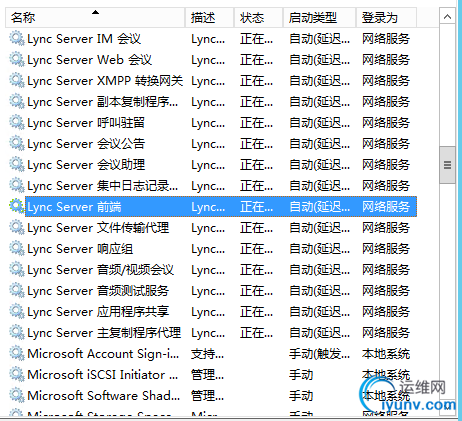462x421 pixels.
Task: Click the 启动类型 column header
Action: point(319,17)
